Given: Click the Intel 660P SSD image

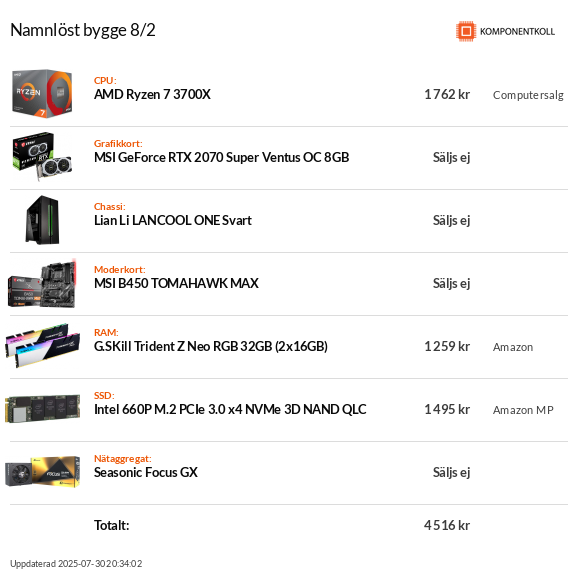Looking at the screenshot, I should tap(42, 409).
